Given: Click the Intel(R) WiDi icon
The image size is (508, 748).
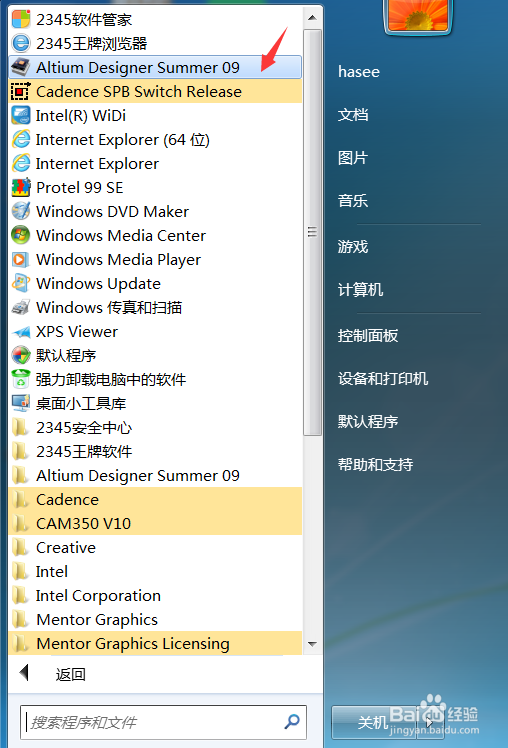Looking at the screenshot, I should pyautogui.click(x=21, y=115).
